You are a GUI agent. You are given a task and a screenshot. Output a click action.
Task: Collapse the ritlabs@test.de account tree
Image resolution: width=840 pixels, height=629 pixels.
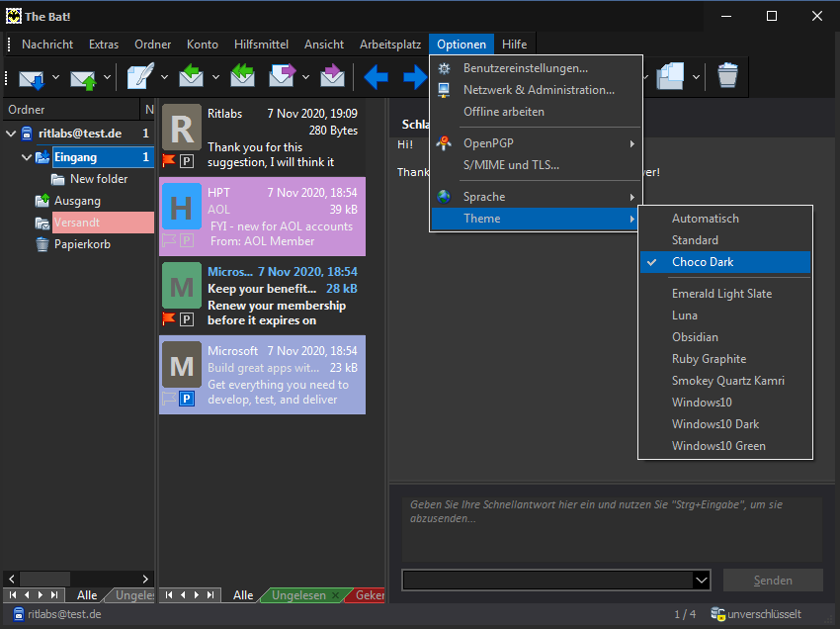pos(11,134)
